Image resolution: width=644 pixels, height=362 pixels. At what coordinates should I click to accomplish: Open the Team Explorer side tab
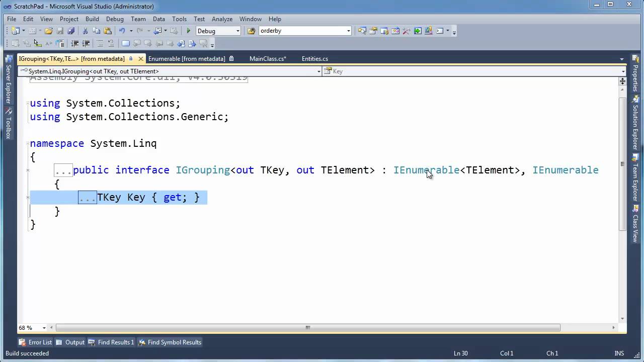[635, 178]
